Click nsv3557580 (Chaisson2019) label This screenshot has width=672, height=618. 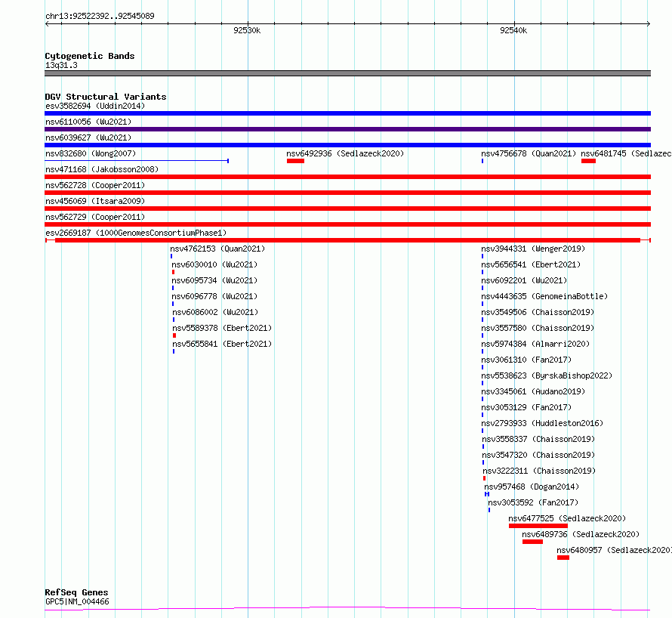[x=538, y=328]
